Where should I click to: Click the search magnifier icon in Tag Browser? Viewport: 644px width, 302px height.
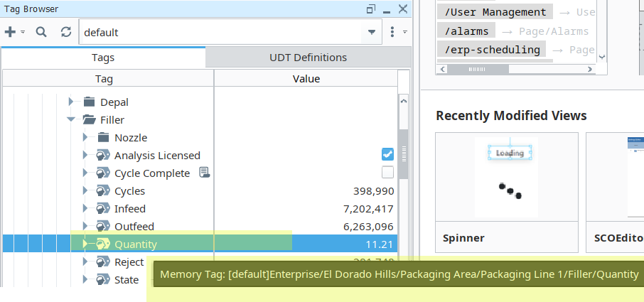click(41, 32)
